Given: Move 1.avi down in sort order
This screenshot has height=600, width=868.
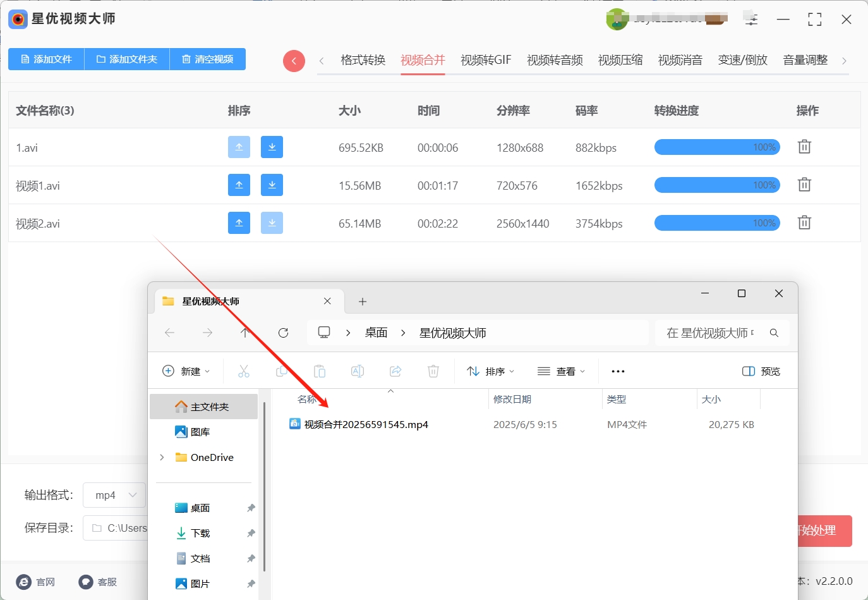Looking at the screenshot, I should point(272,147).
